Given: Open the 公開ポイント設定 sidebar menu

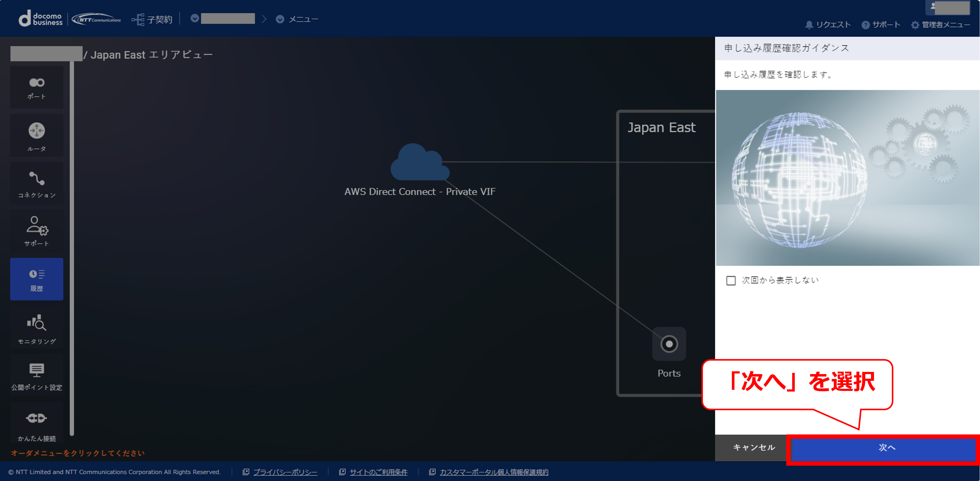Looking at the screenshot, I should (x=36, y=376).
